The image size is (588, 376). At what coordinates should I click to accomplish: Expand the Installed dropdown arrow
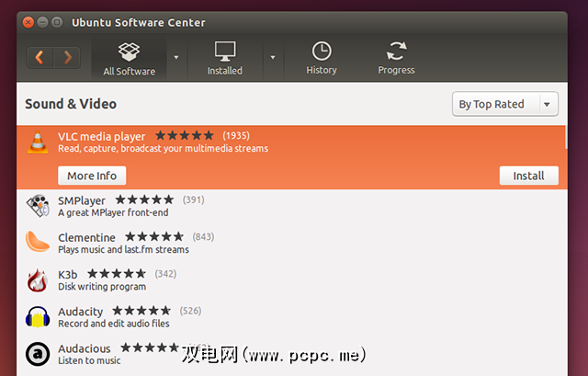[273, 57]
